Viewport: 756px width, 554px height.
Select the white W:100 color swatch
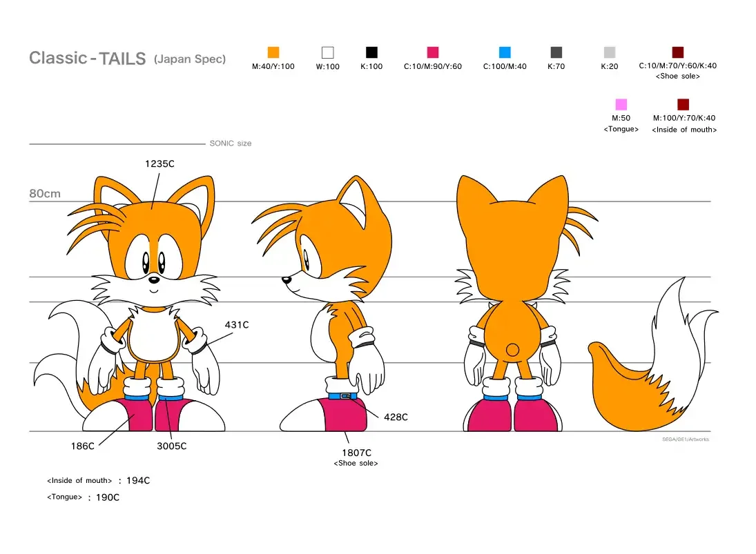(x=327, y=52)
